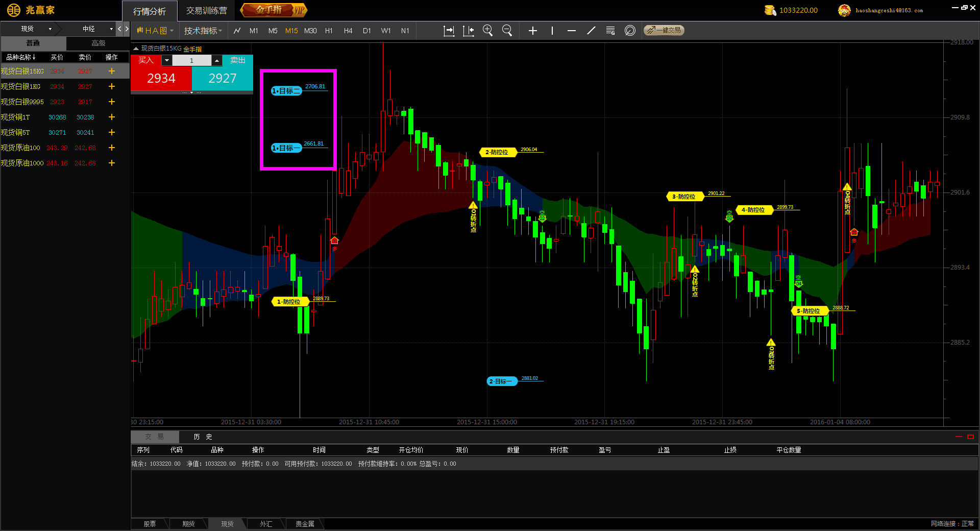Select the crosshair drawing tool
Screen dimensions: 980x531
click(533, 31)
